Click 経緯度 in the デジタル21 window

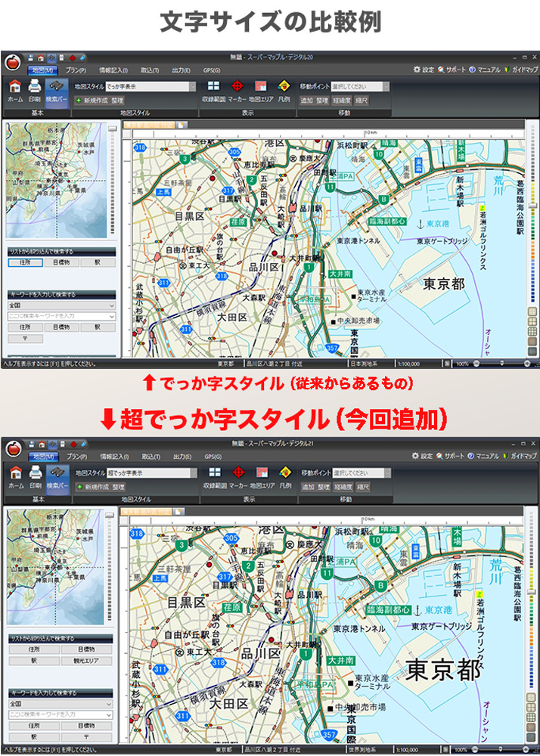coord(343,487)
